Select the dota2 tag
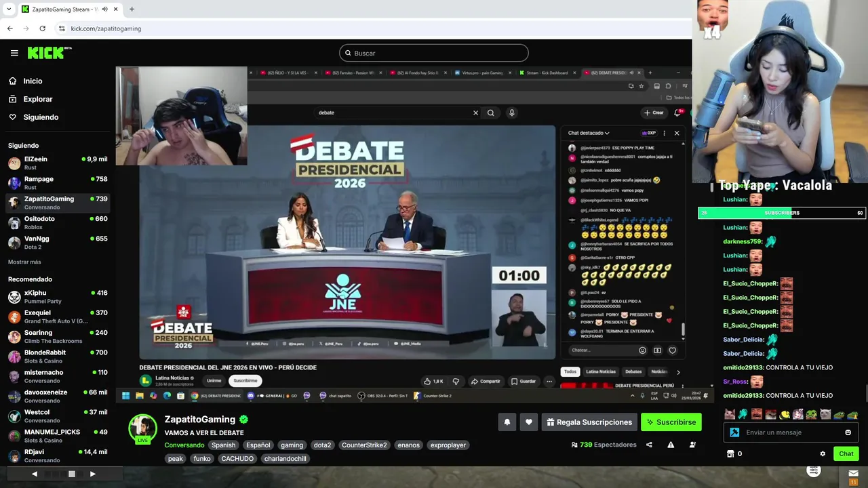 pyautogui.click(x=322, y=445)
